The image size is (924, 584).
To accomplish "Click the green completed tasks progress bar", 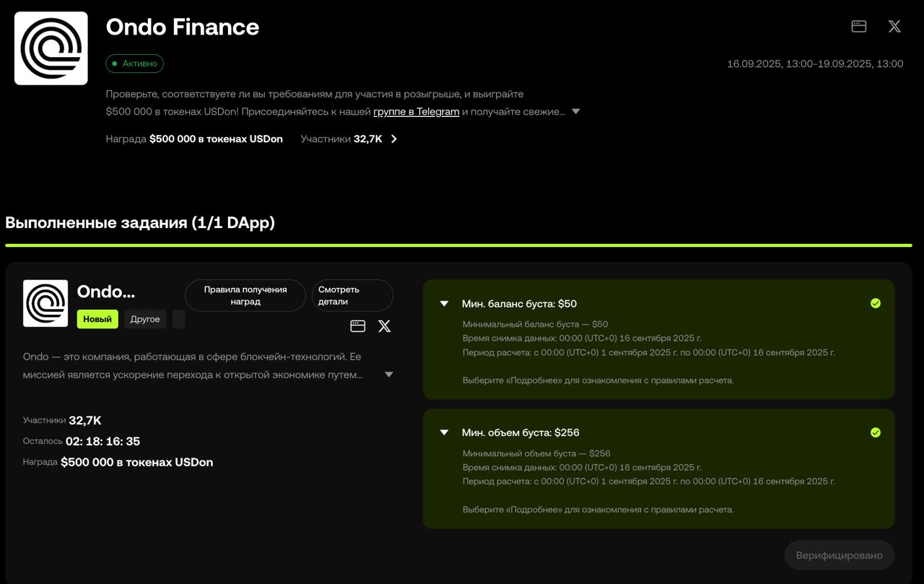I will pos(458,245).
